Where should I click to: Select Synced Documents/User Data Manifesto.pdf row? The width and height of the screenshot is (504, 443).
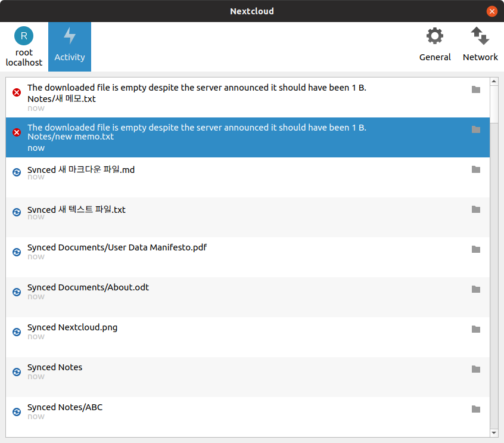coord(247,257)
